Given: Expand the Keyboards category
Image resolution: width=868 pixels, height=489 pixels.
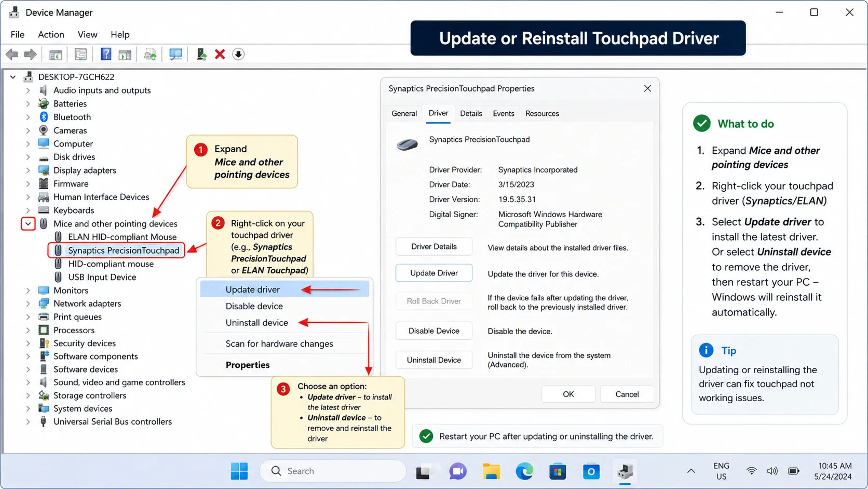Looking at the screenshot, I should tap(28, 210).
